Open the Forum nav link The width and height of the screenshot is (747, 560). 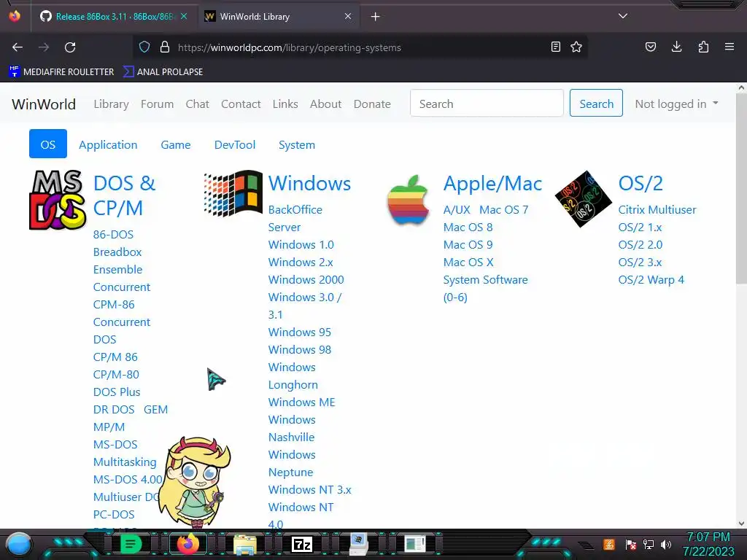point(158,104)
